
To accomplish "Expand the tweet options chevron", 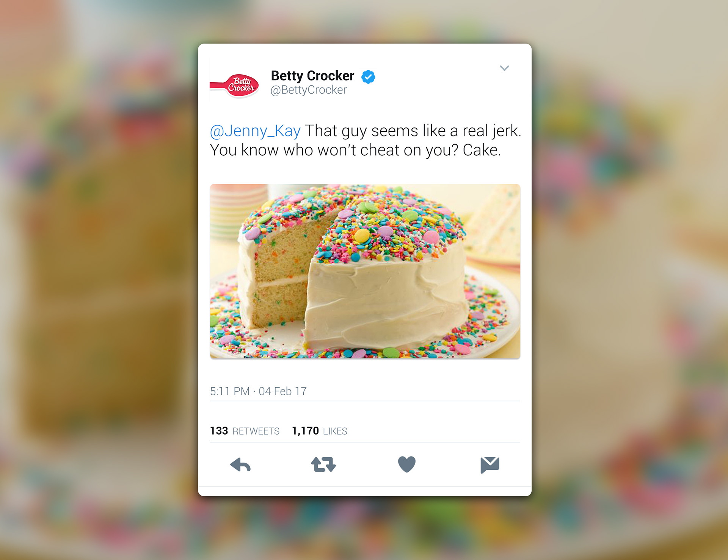I will pos(504,68).
